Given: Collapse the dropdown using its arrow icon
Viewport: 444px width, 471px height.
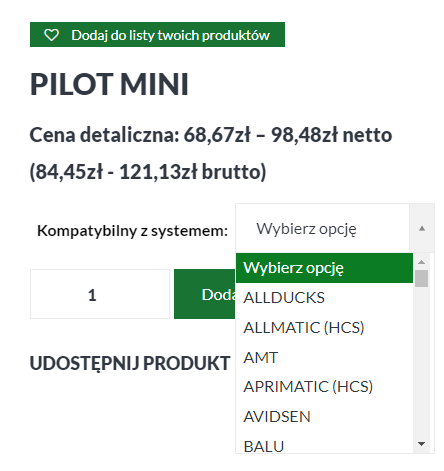Looking at the screenshot, I should (x=422, y=228).
